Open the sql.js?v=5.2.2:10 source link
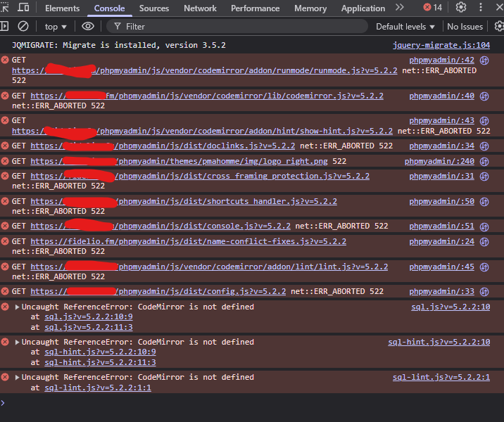Screen dimensions: 504x422 (x=451, y=307)
